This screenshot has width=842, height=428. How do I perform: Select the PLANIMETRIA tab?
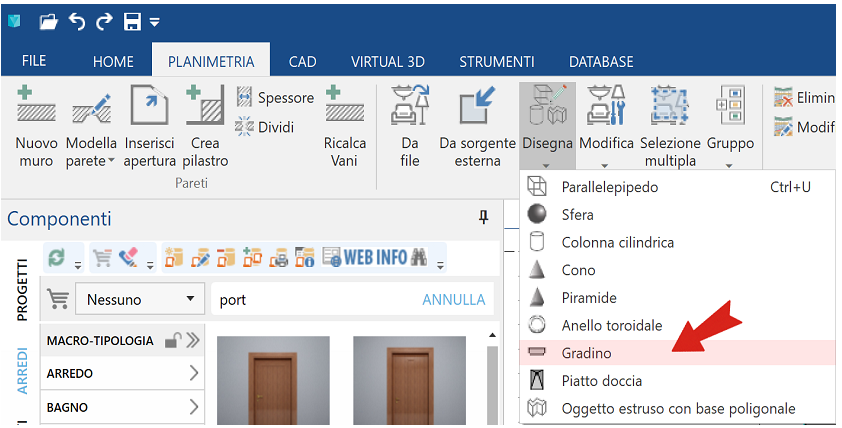click(x=211, y=62)
